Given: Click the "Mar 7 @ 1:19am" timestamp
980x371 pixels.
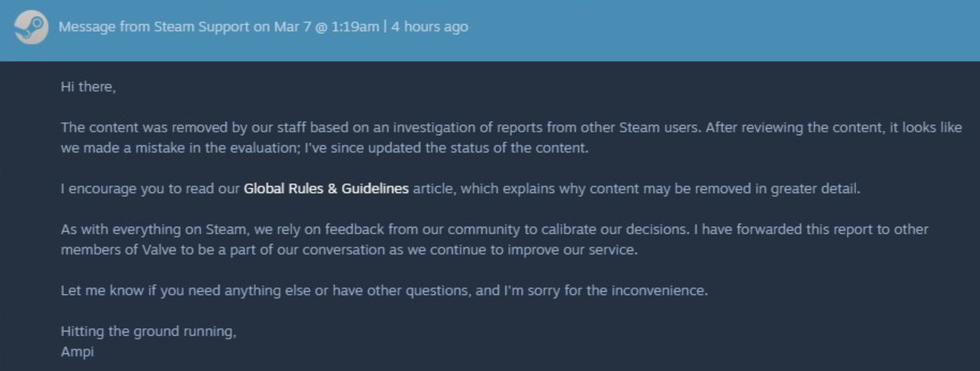Looking at the screenshot, I should (326, 27).
